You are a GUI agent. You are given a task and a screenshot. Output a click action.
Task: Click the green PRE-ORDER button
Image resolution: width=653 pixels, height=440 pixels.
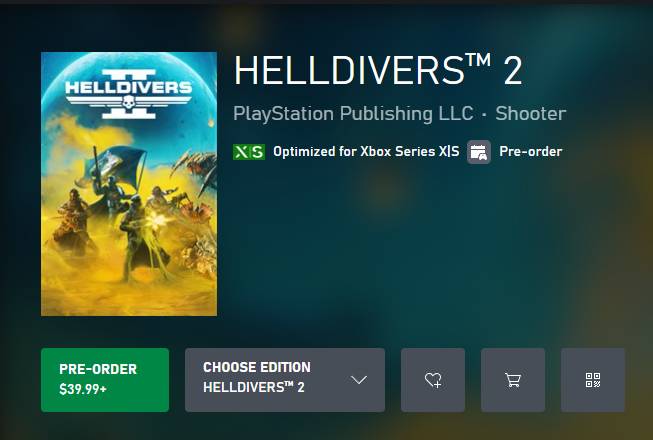click(x=105, y=380)
